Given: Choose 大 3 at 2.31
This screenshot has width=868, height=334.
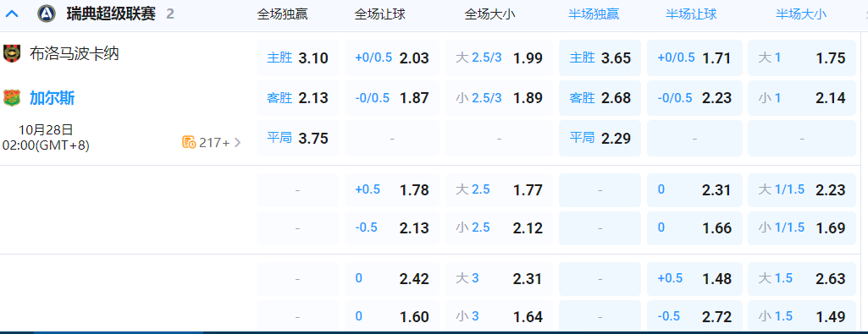Looking at the screenshot, I should click(x=499, y=279).
